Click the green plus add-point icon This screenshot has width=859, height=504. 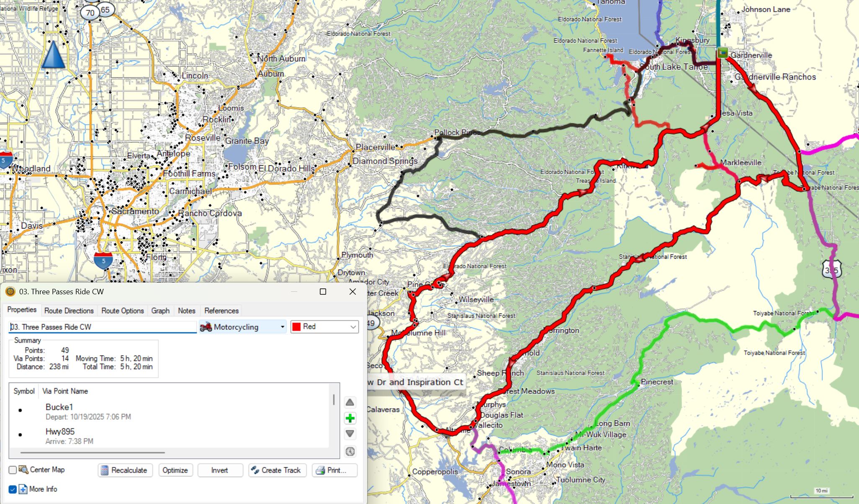pyautogui.click(x=350, y=418)
